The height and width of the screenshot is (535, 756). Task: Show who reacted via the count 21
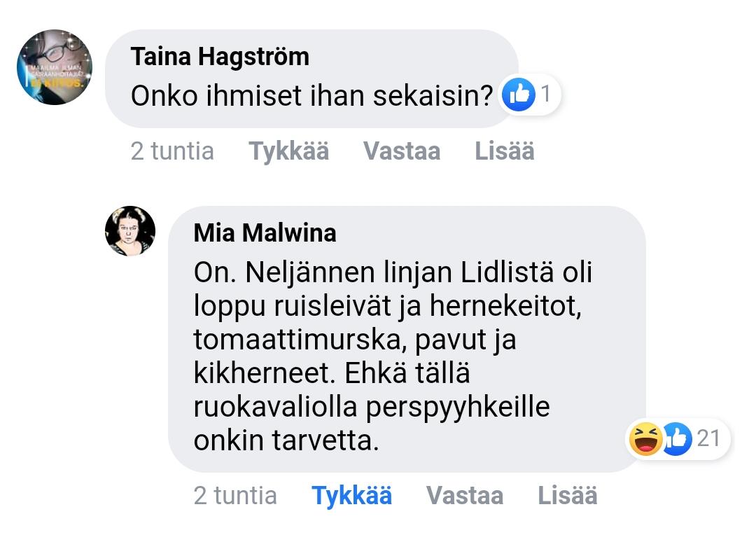pyautogui.click(x=708, y=439)
